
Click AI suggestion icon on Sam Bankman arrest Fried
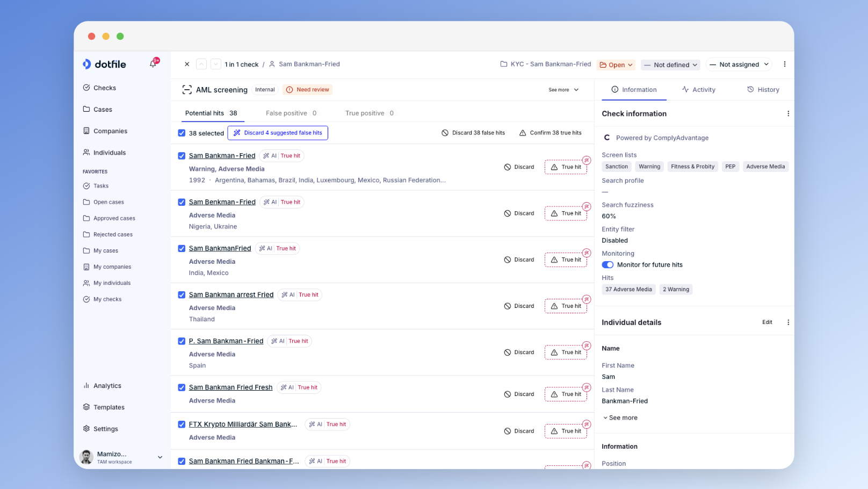587,299
